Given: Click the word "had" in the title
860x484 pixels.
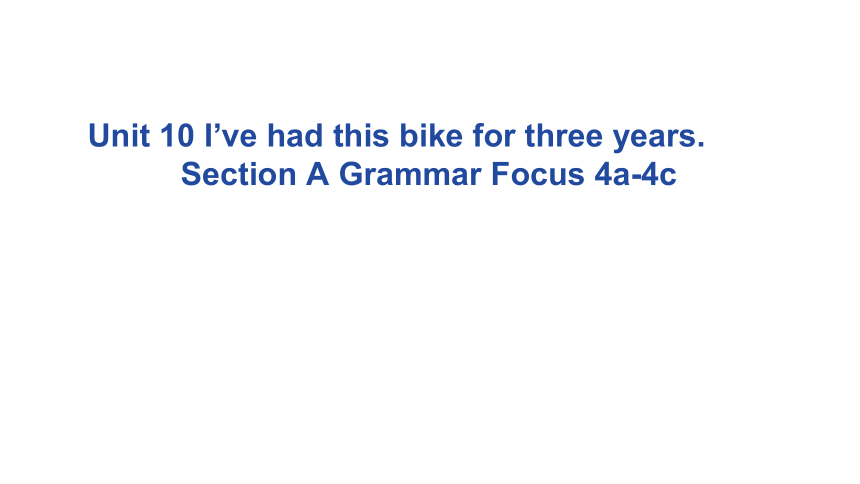Looking at the screenshot, I should [295, 136].
